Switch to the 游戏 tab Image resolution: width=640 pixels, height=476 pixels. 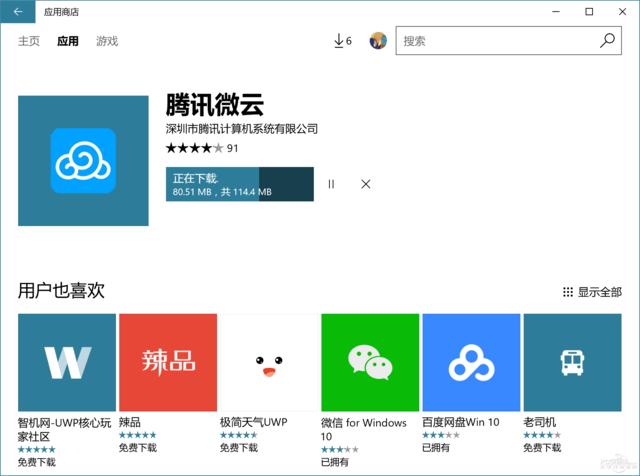pos(107,41)
